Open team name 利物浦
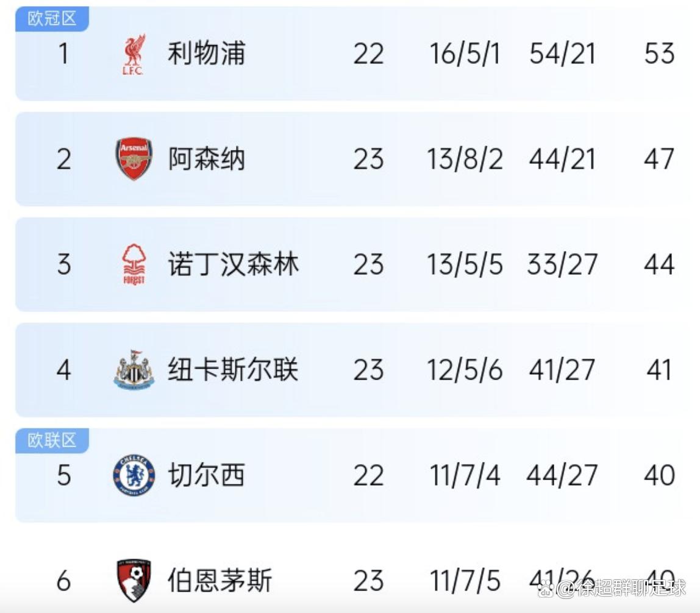Screen dimensions: 700x613 (206, 54)
